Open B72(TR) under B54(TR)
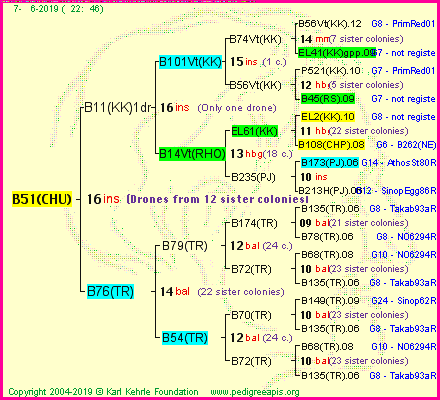This screenshot has height=400, width=440. [251, 361]
